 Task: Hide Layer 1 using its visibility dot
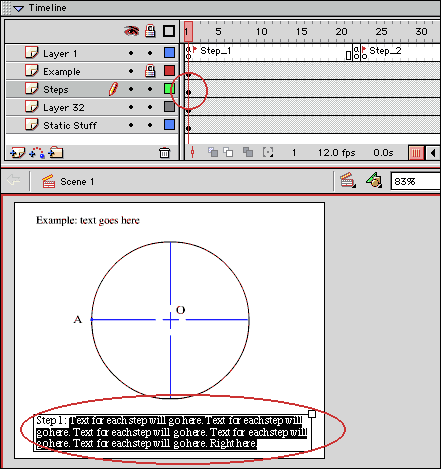[131, 53]
